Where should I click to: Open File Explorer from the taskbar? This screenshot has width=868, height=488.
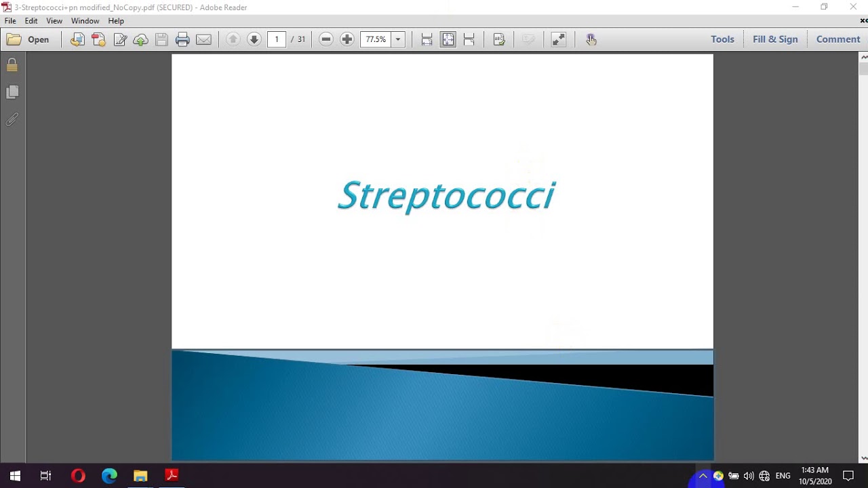(x=140, y=476)
